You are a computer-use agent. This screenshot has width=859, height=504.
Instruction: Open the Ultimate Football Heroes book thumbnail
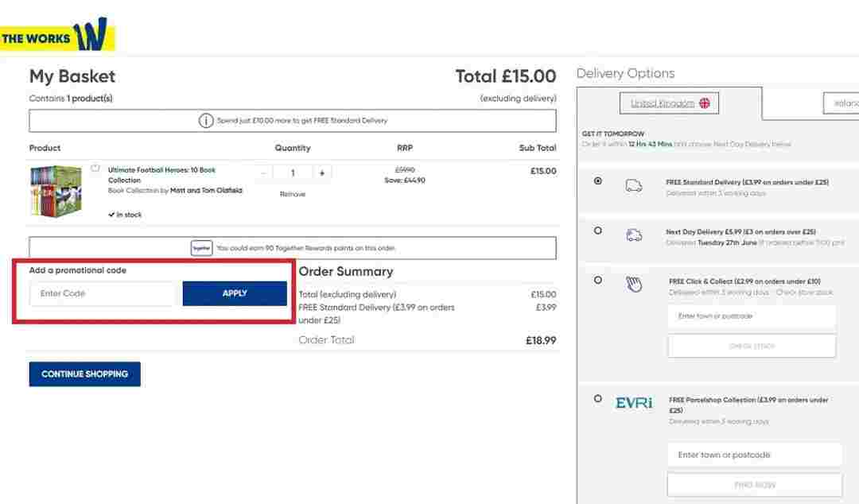pos(56,192)
